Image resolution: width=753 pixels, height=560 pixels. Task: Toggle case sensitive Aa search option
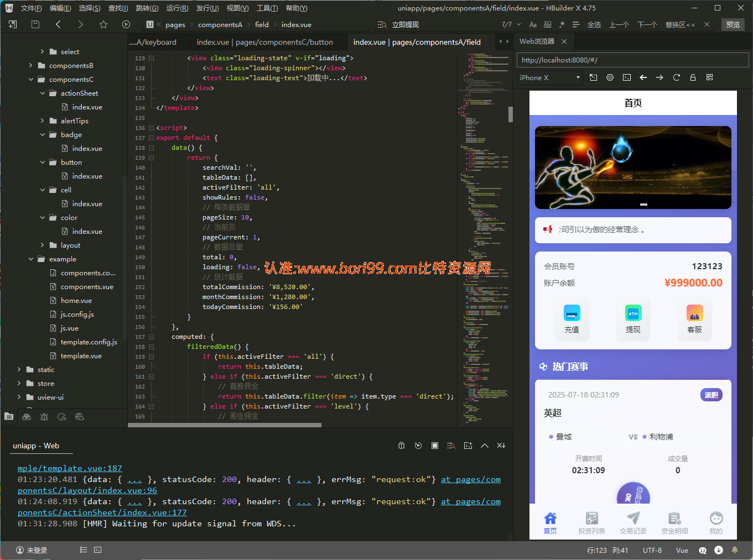[x=533, y=24]
